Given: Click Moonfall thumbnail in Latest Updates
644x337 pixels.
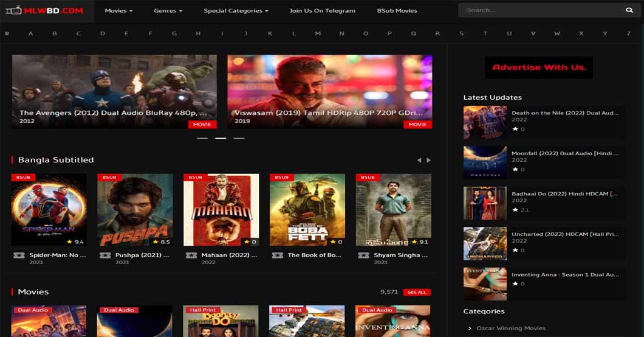Looking at the screenshot, I should point(485,162).
